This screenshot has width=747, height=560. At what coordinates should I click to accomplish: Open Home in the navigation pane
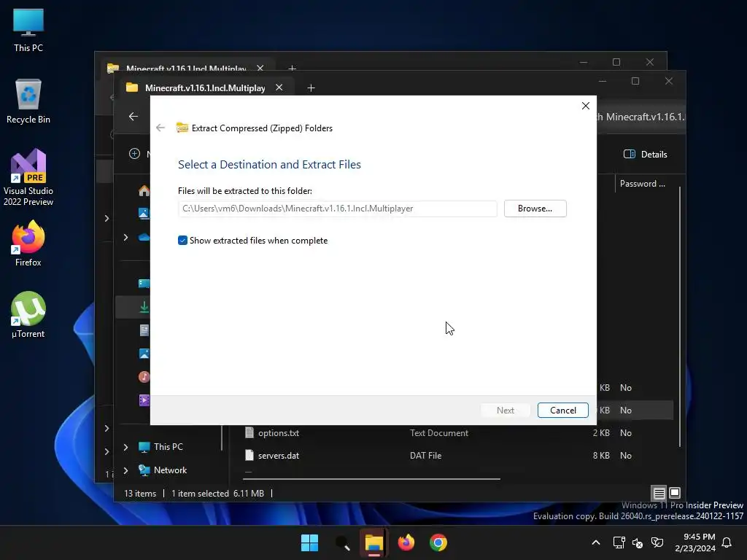point(144,191)
